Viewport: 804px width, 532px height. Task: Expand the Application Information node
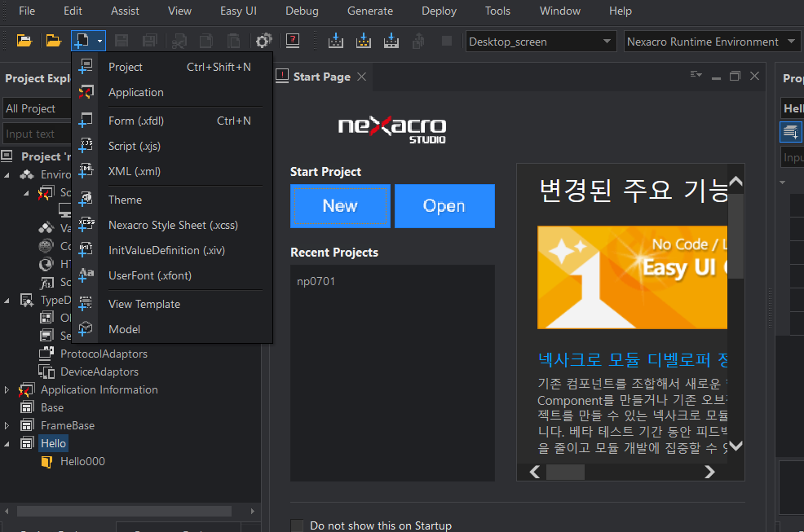tap(7, 390)
